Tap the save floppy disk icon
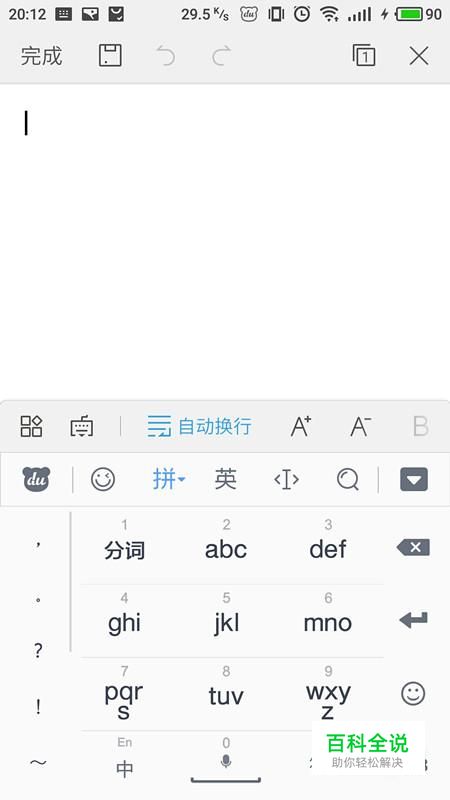450x800 pixels. click(110, 56)
